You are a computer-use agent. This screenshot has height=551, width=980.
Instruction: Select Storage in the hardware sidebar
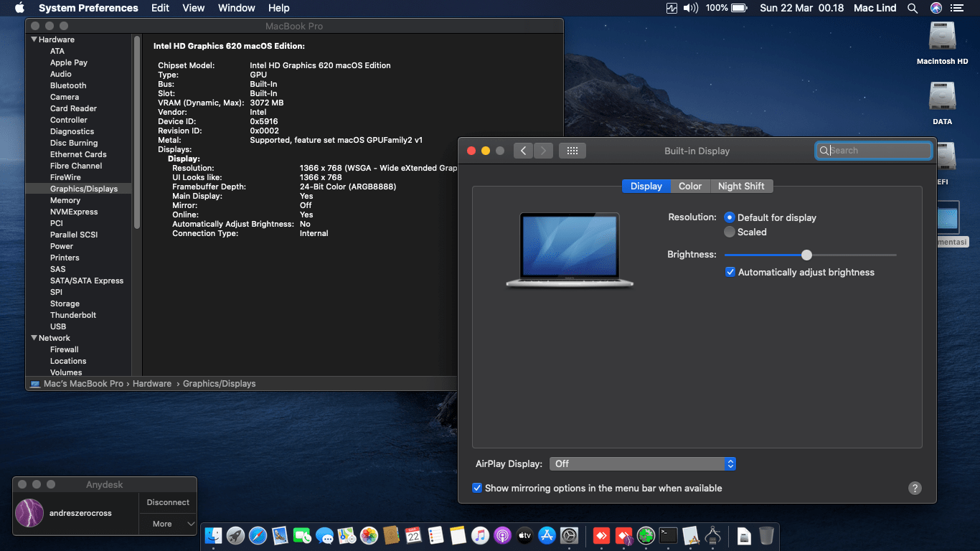tap(65, 303)
